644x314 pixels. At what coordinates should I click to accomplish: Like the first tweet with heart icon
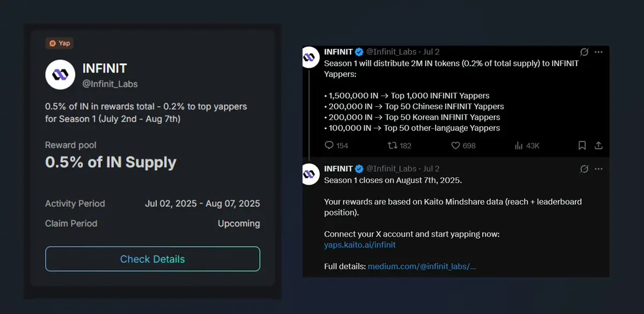click(455, 145)
